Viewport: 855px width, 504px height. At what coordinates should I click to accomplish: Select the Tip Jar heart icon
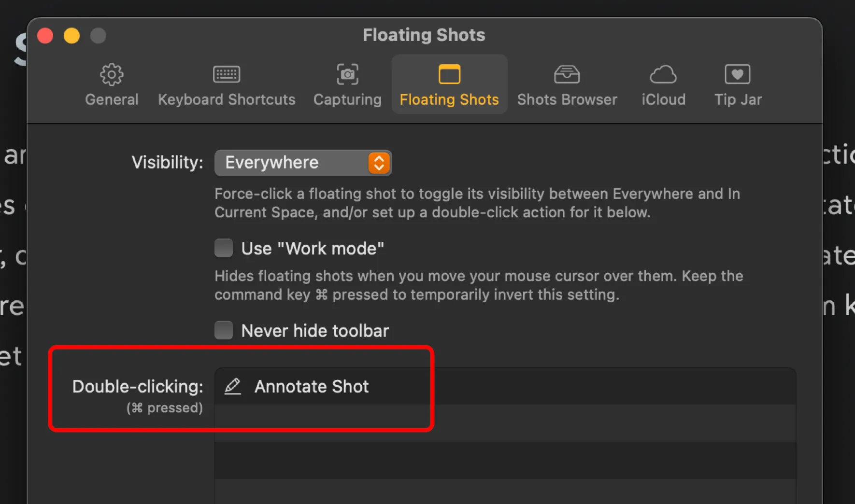point(738,74)
